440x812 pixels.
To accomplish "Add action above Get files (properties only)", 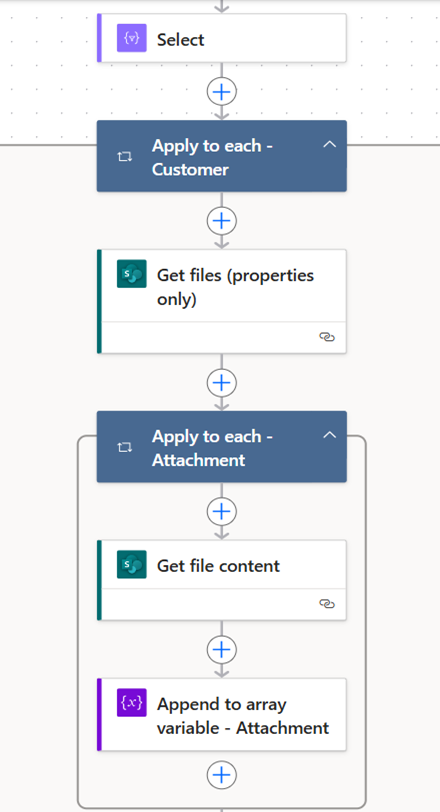I will (x=222, y=221).
